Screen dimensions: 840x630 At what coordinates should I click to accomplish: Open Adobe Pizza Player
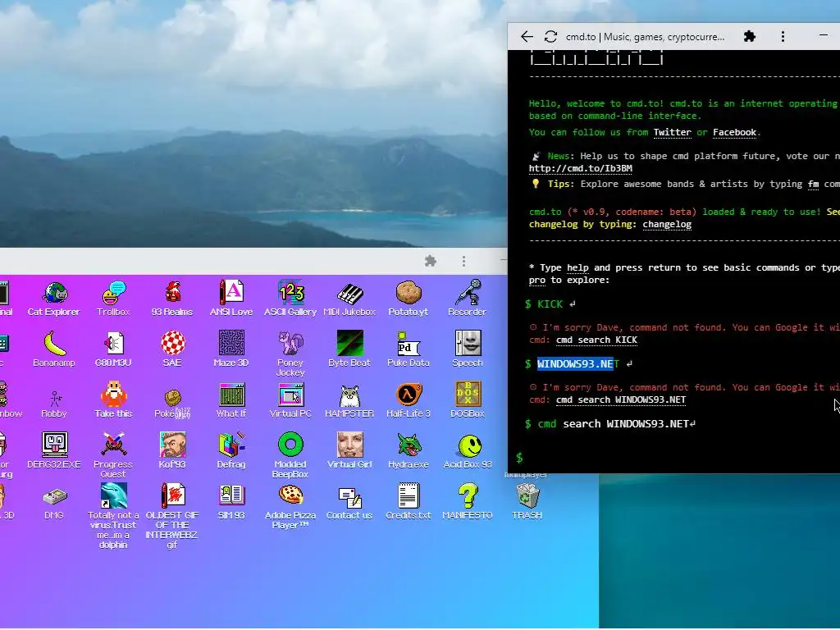290,507
